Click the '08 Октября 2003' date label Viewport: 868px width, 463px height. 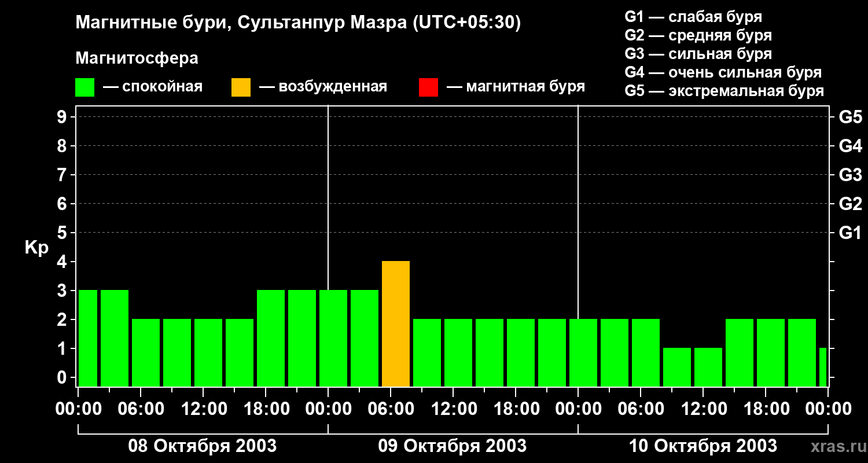203,446
